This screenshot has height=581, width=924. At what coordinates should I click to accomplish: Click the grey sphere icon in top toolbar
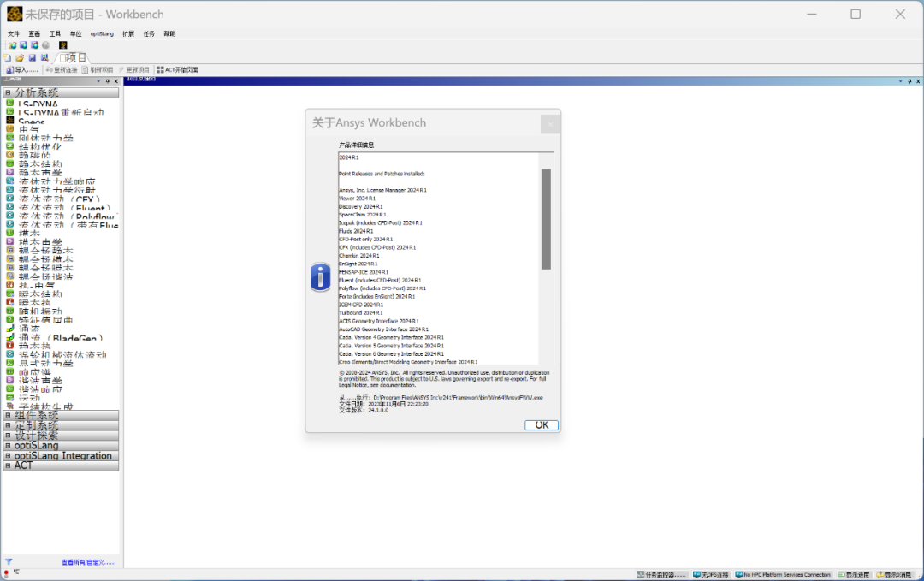[46, 45]
